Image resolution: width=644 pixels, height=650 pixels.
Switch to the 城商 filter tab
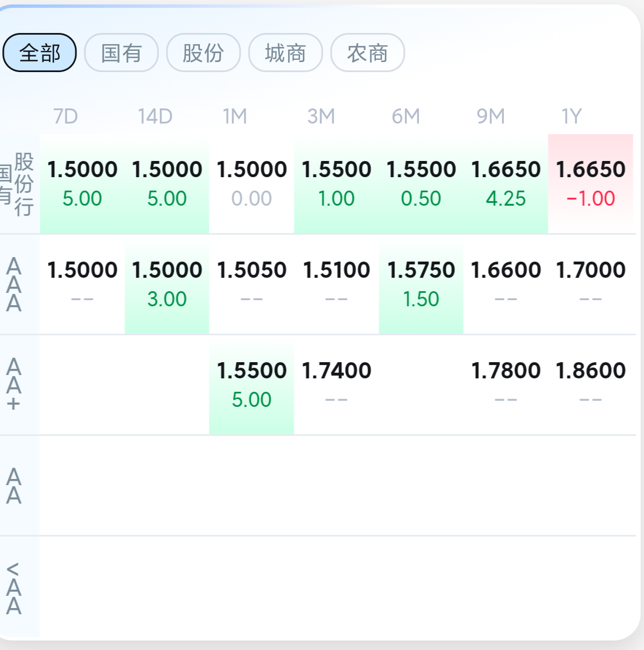[x=285, y=53]
